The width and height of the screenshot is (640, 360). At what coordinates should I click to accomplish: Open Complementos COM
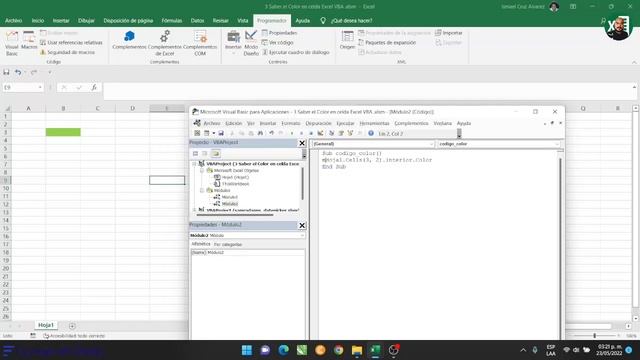200,43
